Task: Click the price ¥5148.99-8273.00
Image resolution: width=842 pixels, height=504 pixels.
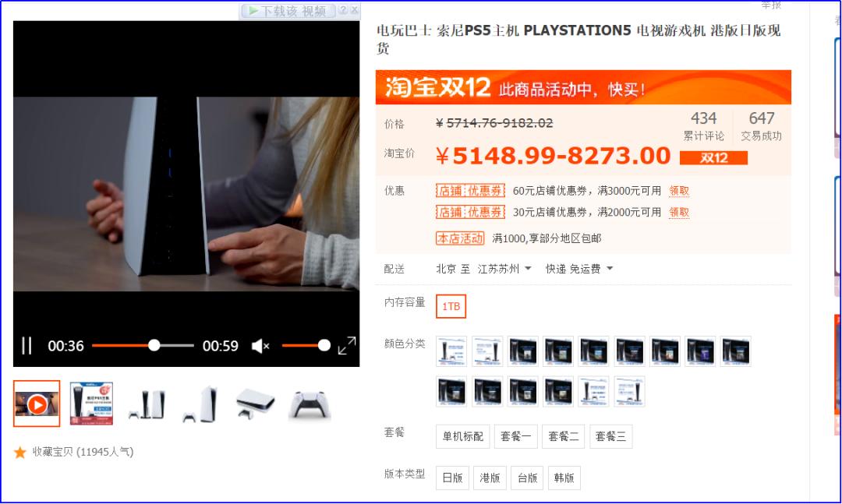Action: 553,157
